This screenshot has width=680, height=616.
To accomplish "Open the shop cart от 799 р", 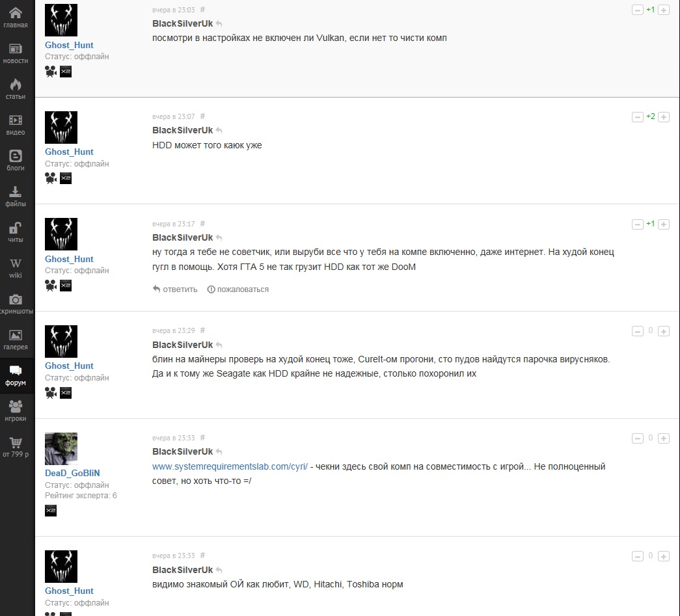I will [16, 446].
